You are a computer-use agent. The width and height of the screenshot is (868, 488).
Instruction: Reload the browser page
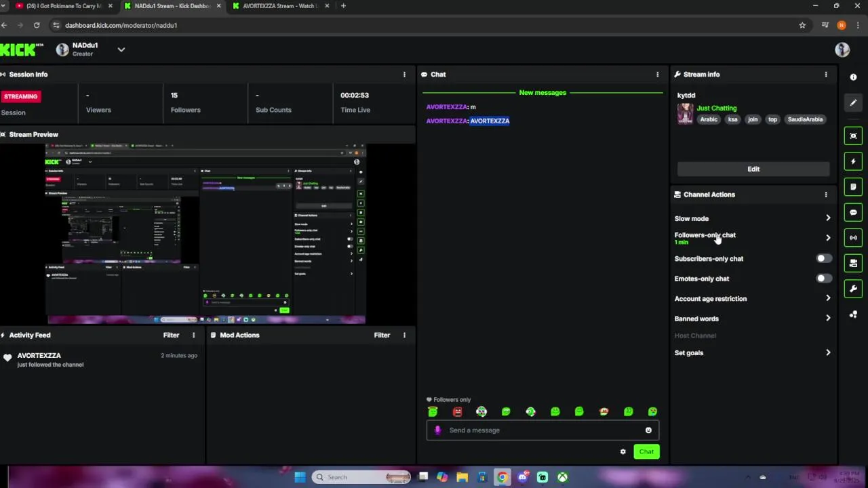(x=37, y=25)
